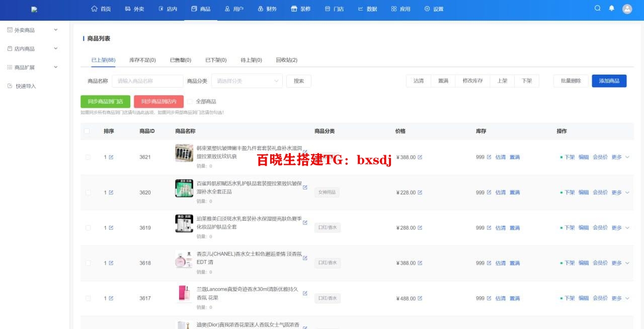
Task: Edit sort order of product 3619
Action: [x=111, y=228]
